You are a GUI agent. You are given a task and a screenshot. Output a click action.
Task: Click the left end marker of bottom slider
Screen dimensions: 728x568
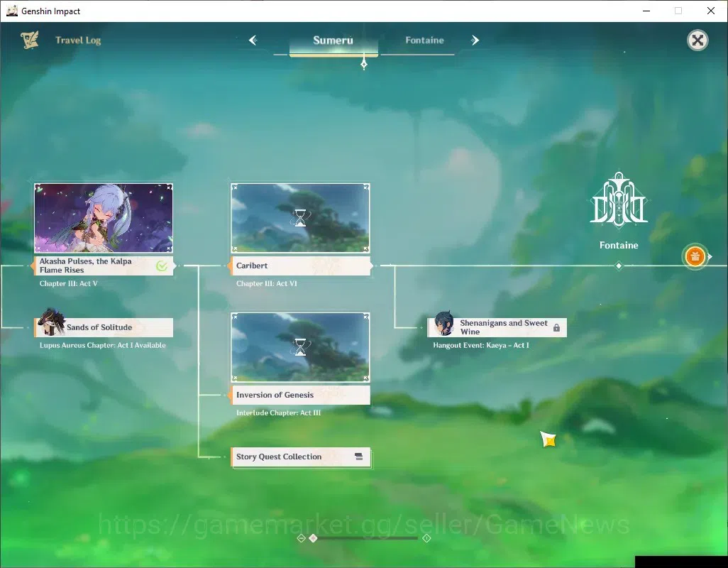pyautogui.click(x=301, y=537)
